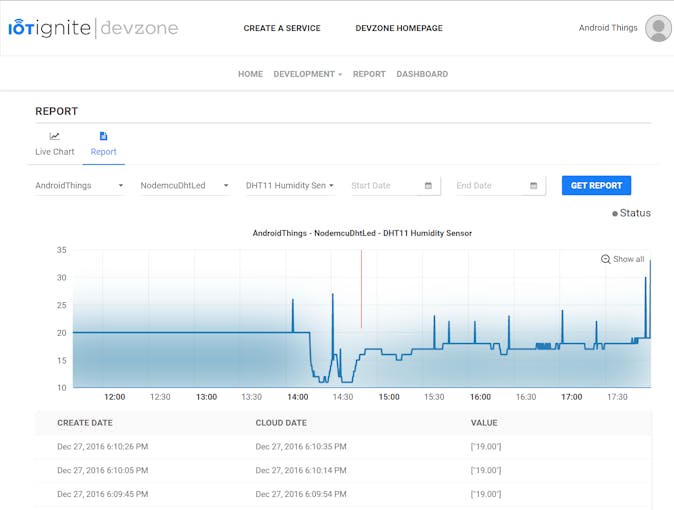Open Create a Service link
Viewport: 674px width, 510px height.
(282, 28)
